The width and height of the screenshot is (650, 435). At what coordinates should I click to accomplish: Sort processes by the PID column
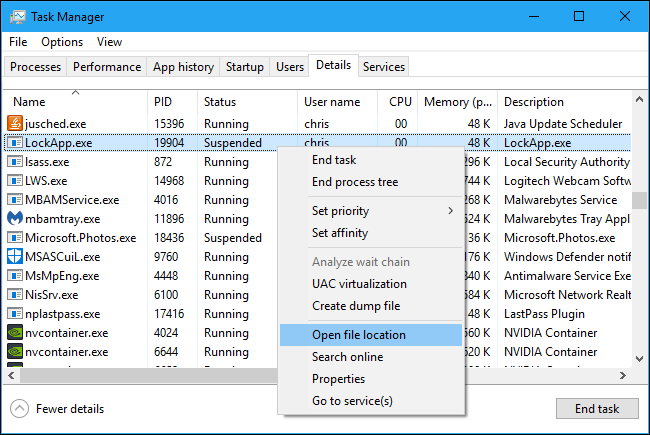(164, 102)
